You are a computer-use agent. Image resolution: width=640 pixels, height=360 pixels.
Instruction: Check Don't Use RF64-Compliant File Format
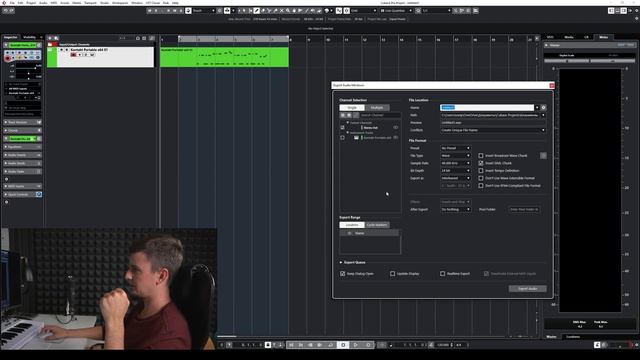[481, 185]
